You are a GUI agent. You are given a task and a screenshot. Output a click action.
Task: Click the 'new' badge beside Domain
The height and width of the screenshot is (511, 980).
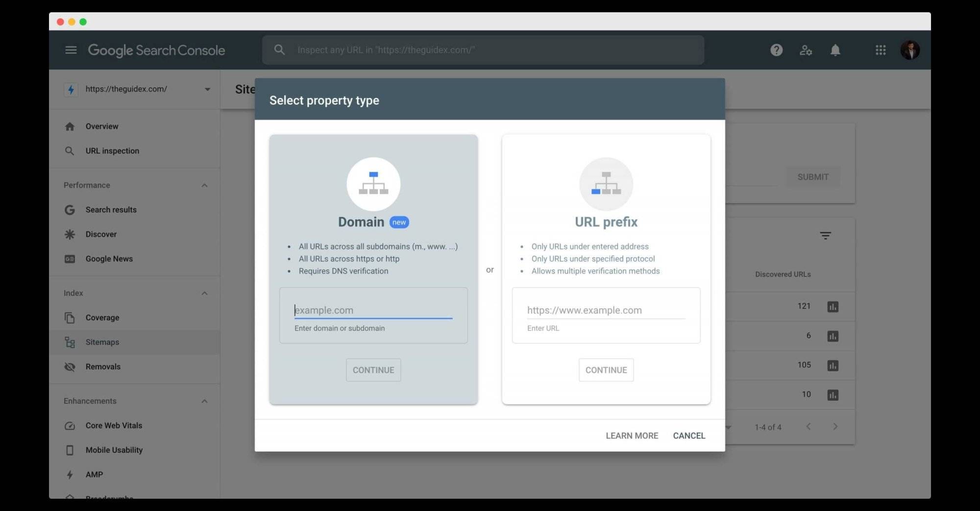tap(399, 223)
